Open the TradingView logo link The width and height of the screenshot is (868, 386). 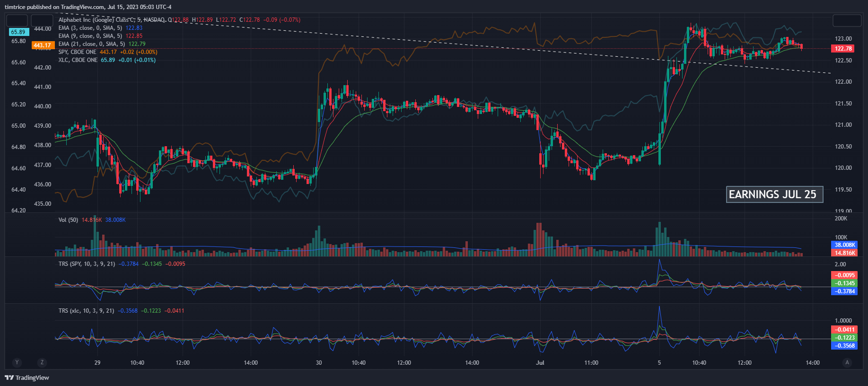[27, 377]
